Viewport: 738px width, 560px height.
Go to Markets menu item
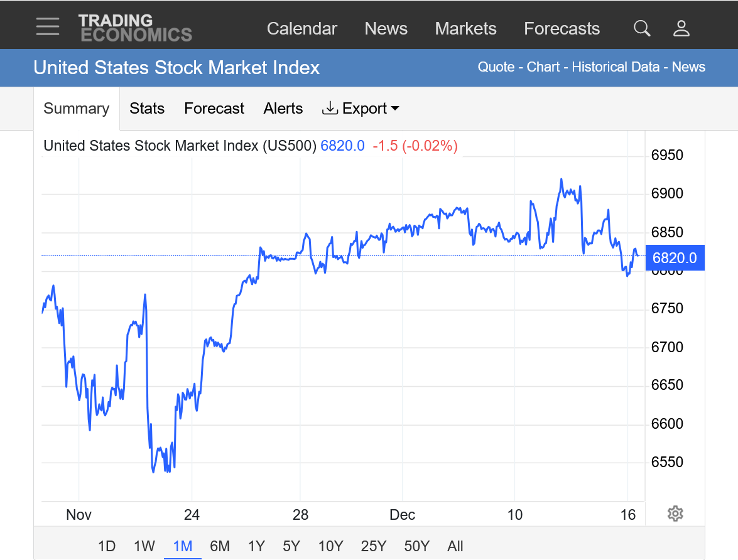[465, 29]
